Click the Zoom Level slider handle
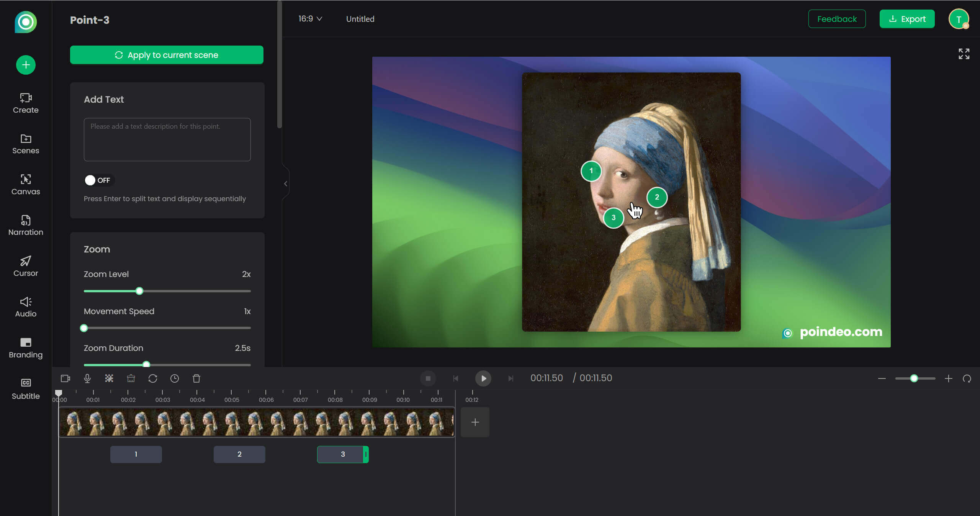 click(139, 291)
